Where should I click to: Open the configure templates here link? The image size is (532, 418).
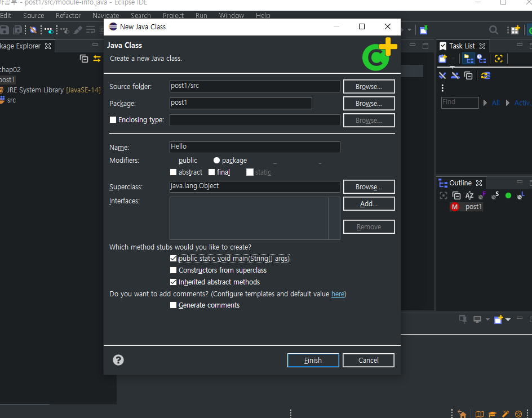click(338, 294)
